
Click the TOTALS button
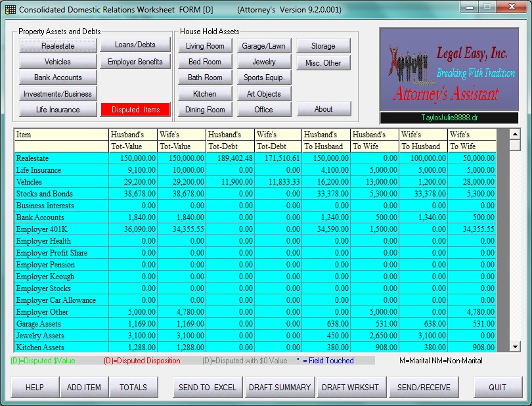click(133, 388)
